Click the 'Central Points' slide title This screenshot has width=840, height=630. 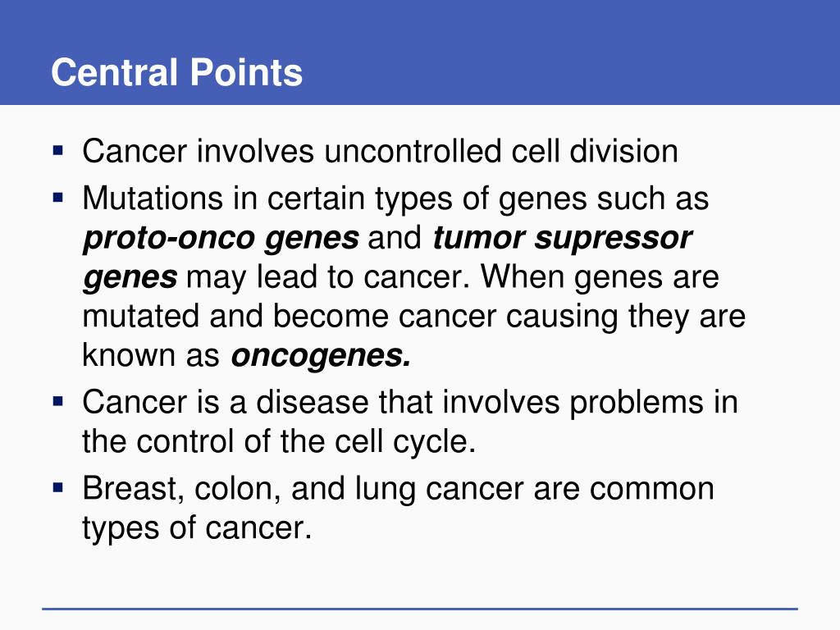(x=177, y=72)
